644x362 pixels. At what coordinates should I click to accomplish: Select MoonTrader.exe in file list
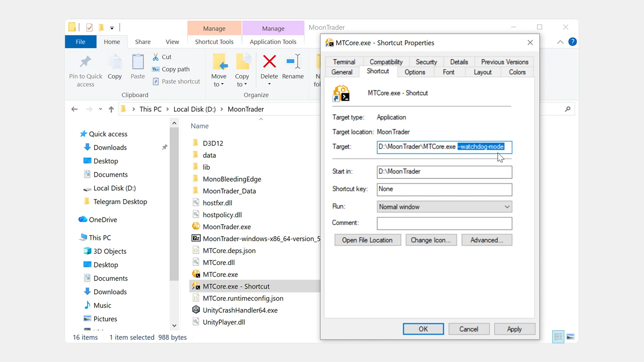pos(227,227)
